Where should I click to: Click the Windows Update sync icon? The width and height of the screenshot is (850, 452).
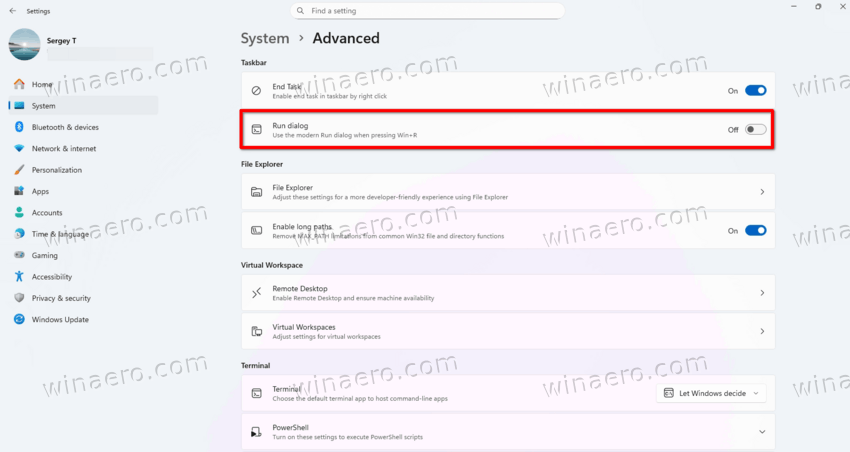coord(20,319)
